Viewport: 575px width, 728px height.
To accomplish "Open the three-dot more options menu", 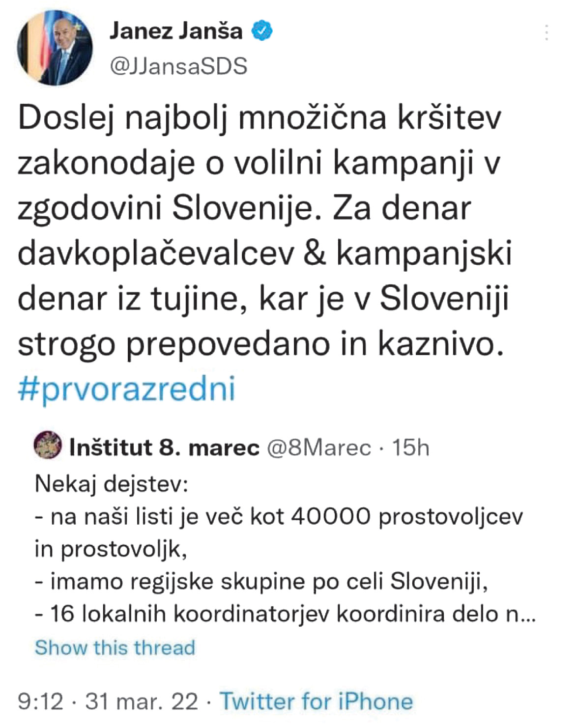I will [x=546, y=32].
